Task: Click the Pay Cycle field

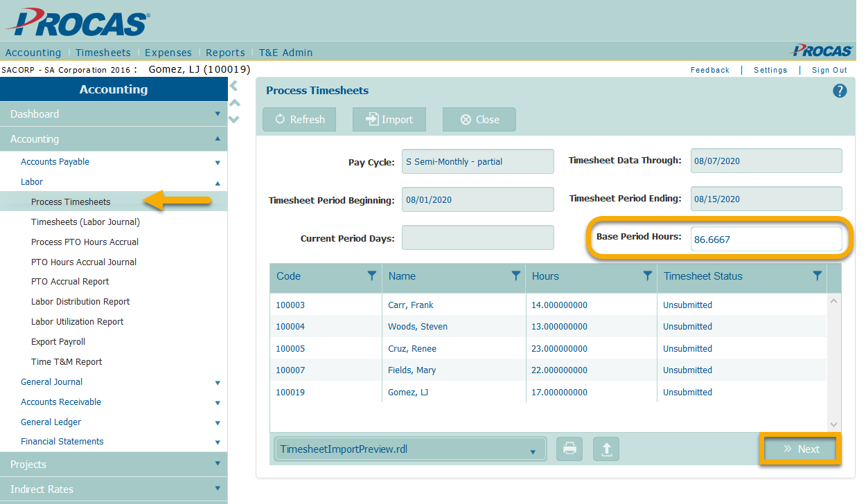Action: [477, 161]
